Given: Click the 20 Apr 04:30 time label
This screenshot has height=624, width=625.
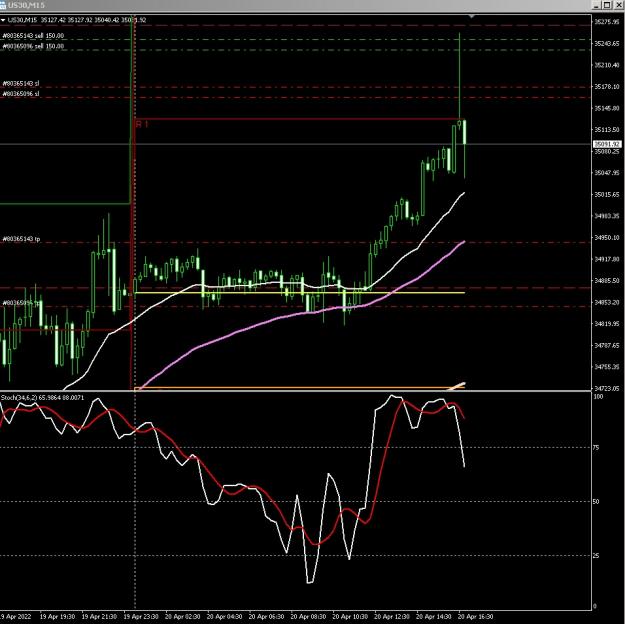Looking at the screenshot, I should pos(224,617).
